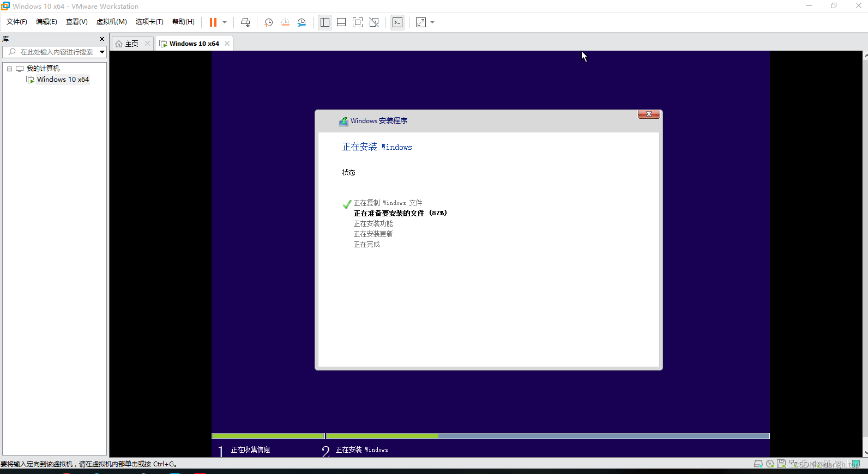Switch to Unity mode
Viewport: 868px width, 474px height.
click(374, 22)
